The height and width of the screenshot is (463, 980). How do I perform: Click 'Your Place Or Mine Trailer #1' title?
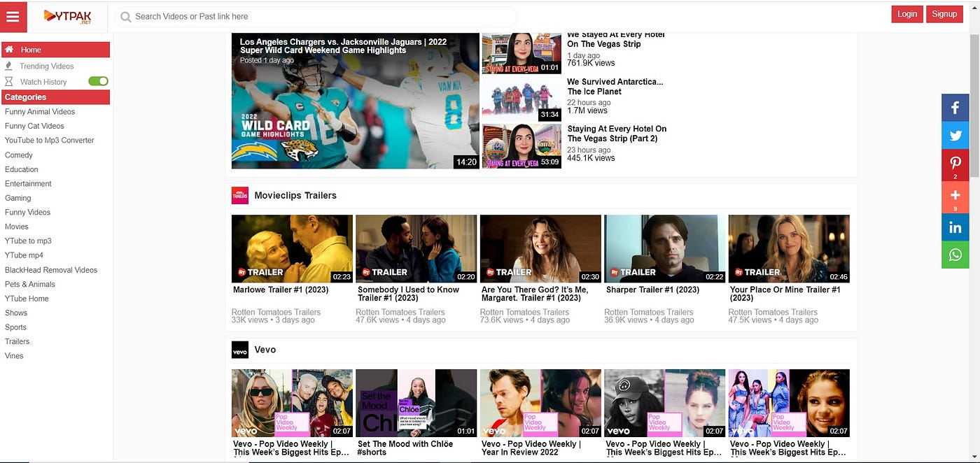coord(785,294)
